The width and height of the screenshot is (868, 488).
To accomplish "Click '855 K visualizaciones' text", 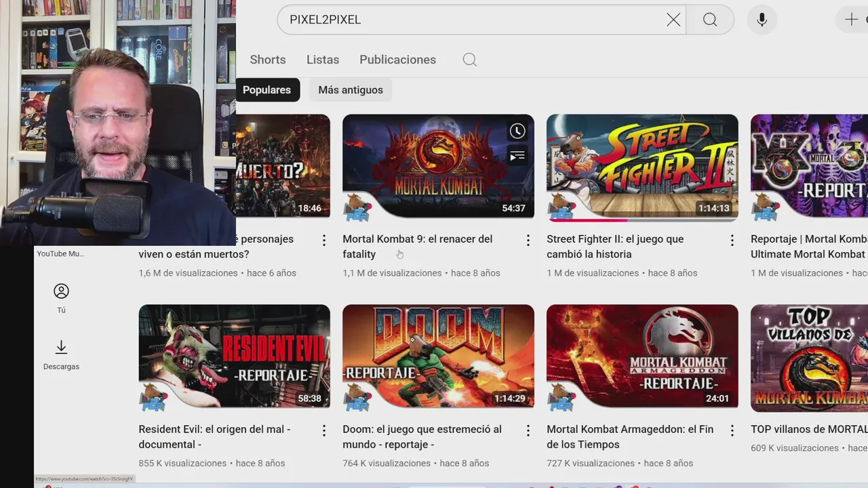I will coord(182,464).
